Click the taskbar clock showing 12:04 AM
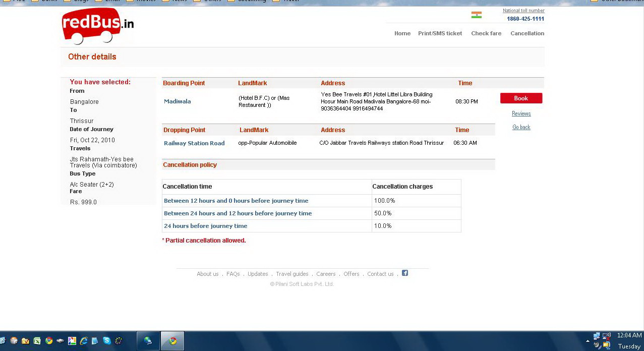 tap(629, 335)
